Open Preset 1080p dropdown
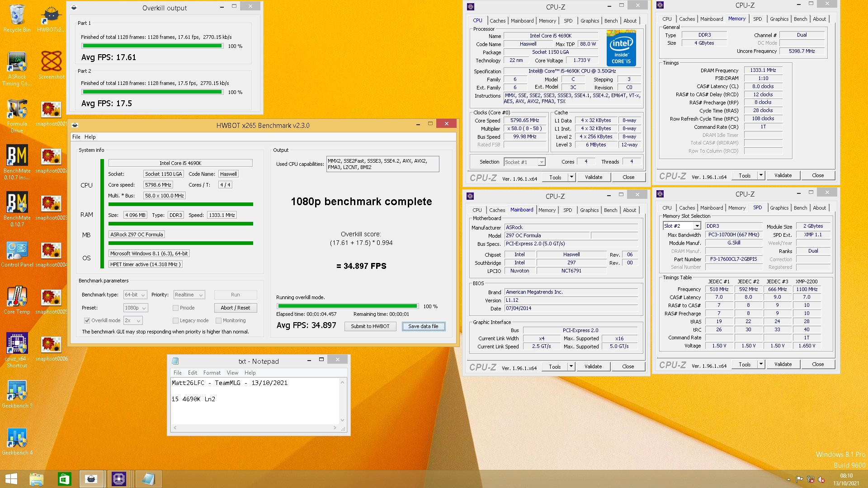Viewport: 868px width, 488px height. pyautogui.click(x=136, y=308)
